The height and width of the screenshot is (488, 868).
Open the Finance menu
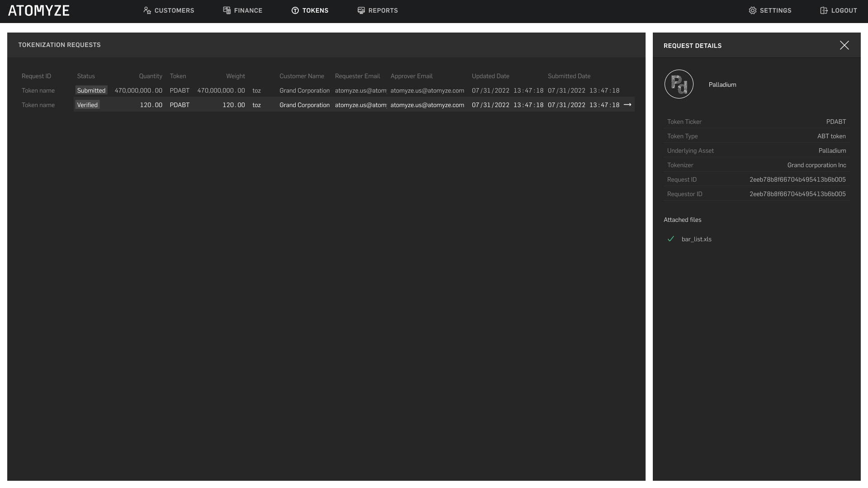(x=248, y=10)
